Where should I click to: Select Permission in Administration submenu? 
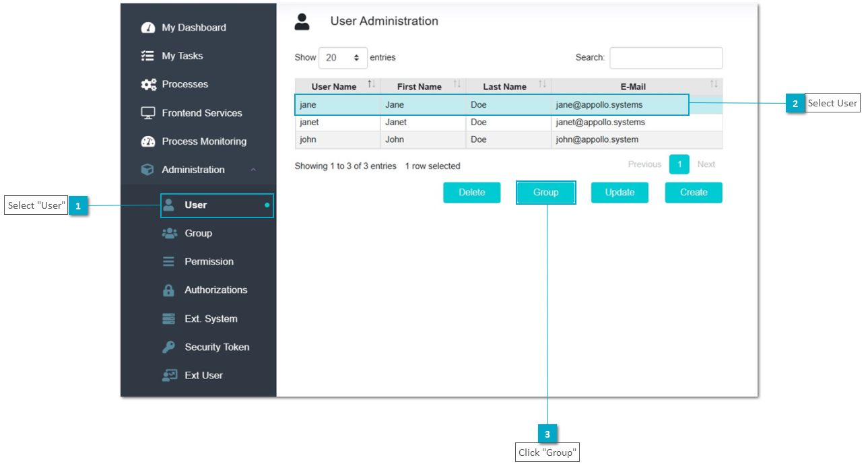[209, 261]
